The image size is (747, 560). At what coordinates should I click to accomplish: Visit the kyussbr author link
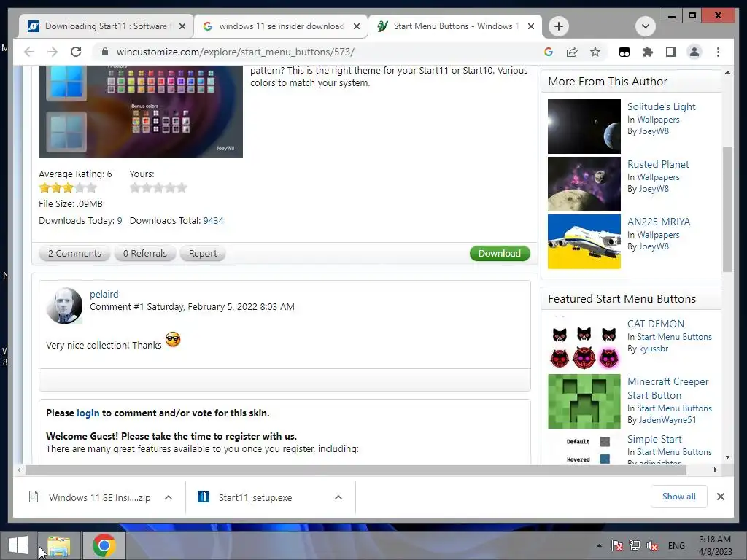pos(654,349)
